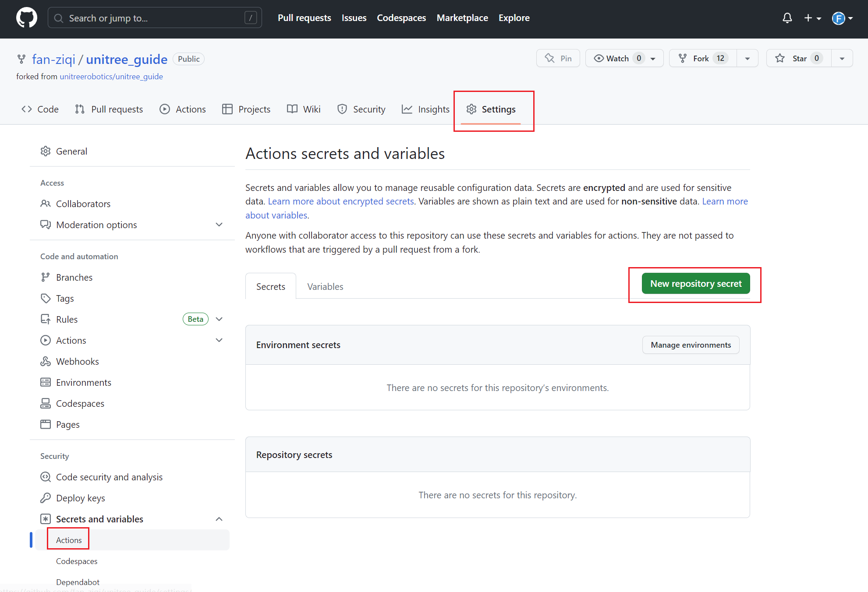Image resolution: width=868 pixels, height=592 pixels.
Task: Open Collaborators settings
Action: 132,204
